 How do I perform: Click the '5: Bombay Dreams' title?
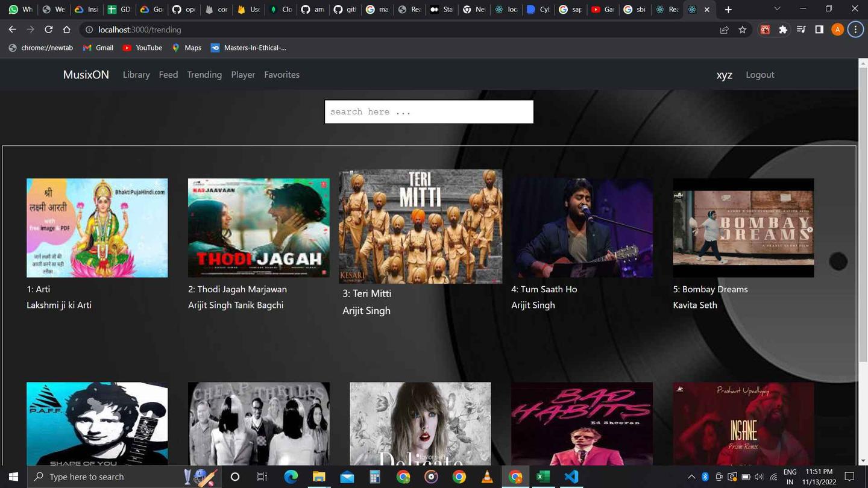click(x=710, y=289)
